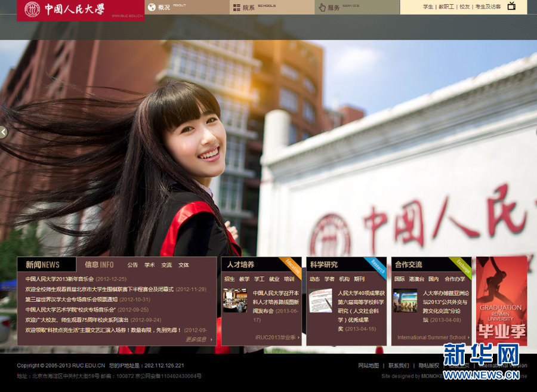537x392 pixels.
Task: Select the 新闻 NEWS tab
Action: pyautogui.click(x=43, y=264)
